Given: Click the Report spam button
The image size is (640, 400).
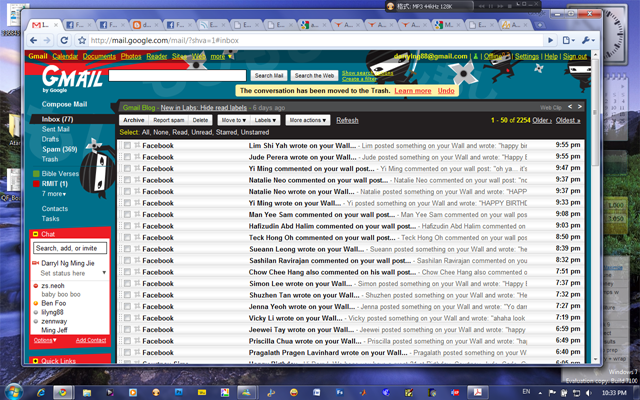Looking at the screenshot, I should (x=169, y=120).
